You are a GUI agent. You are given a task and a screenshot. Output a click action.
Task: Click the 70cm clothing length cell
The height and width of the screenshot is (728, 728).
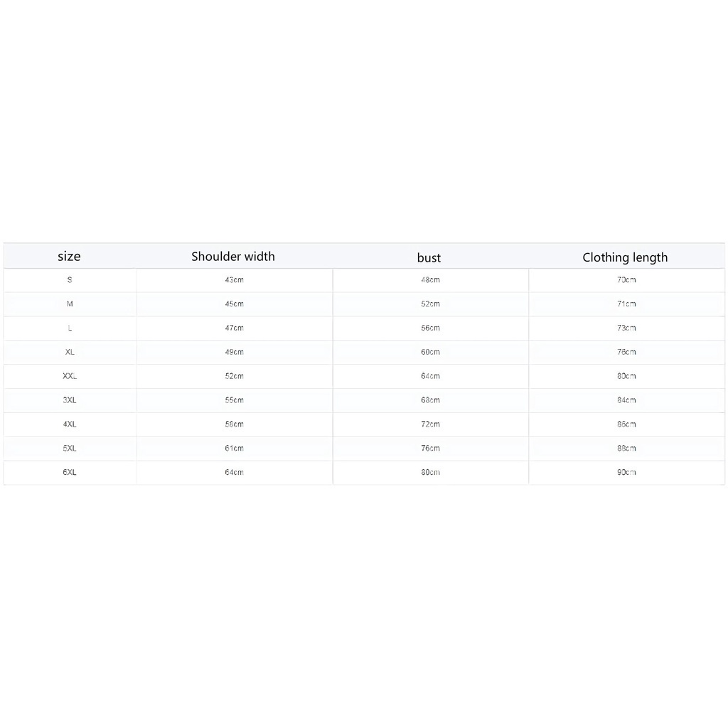tap(626, 280)
